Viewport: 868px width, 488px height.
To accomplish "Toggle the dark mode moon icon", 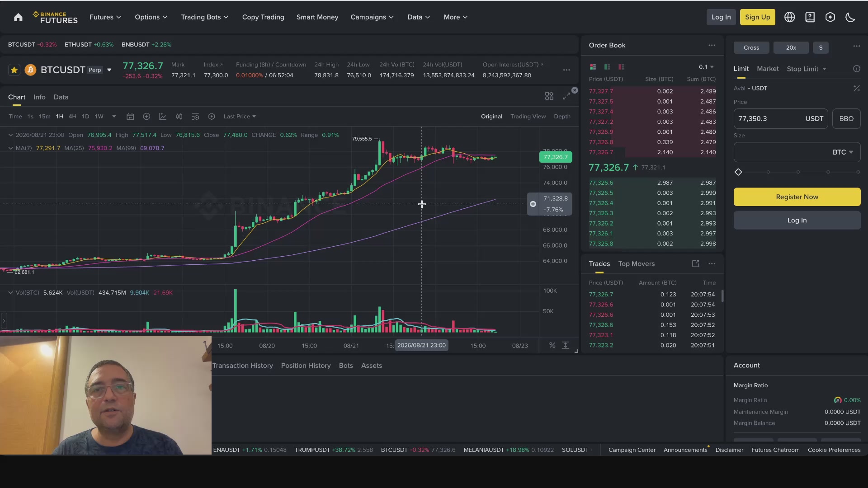I will point(850,17).
